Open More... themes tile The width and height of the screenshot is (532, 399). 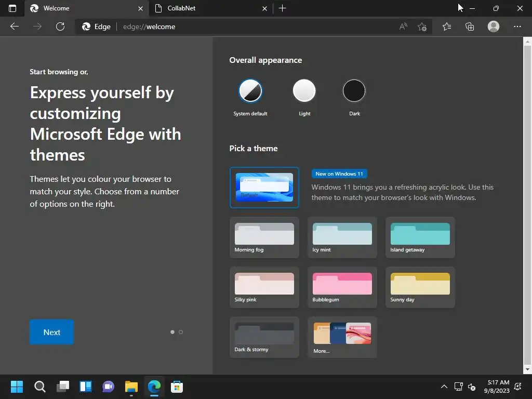point(342,337)
